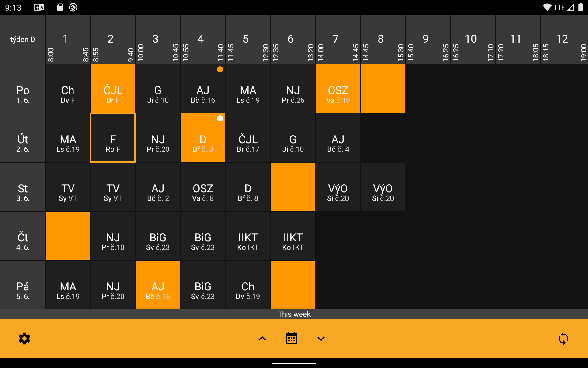The image size is (588, 368).
Task: Open settings with the gear icon
Action: pyautogui.click(x=24, y=339)
